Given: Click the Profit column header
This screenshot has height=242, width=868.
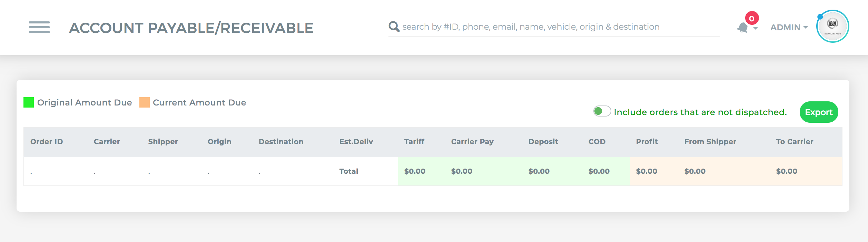Looking at the screenshot, I should pyautogui.click(x=647, y=142).
